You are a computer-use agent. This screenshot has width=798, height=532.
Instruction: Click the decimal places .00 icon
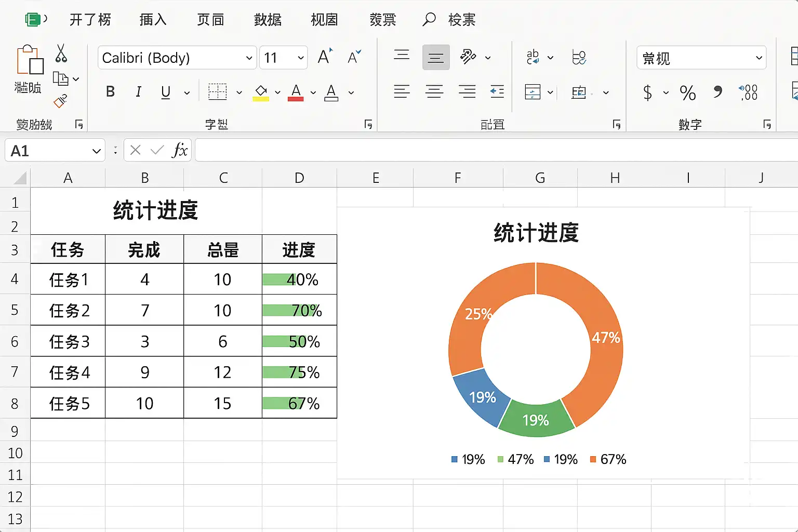[749, 92]
